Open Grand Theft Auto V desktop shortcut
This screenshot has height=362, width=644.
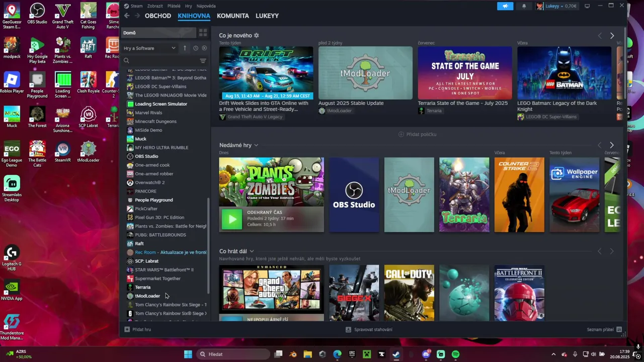[x=63, y=16]
